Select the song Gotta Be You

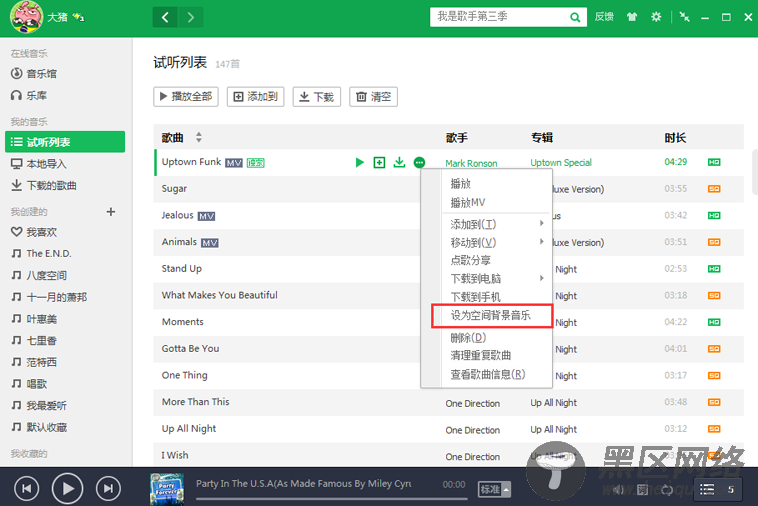190,348
